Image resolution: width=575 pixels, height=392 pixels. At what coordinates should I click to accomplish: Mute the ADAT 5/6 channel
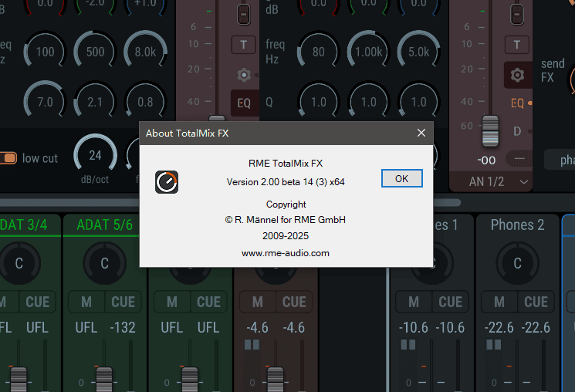click(87, 302)
